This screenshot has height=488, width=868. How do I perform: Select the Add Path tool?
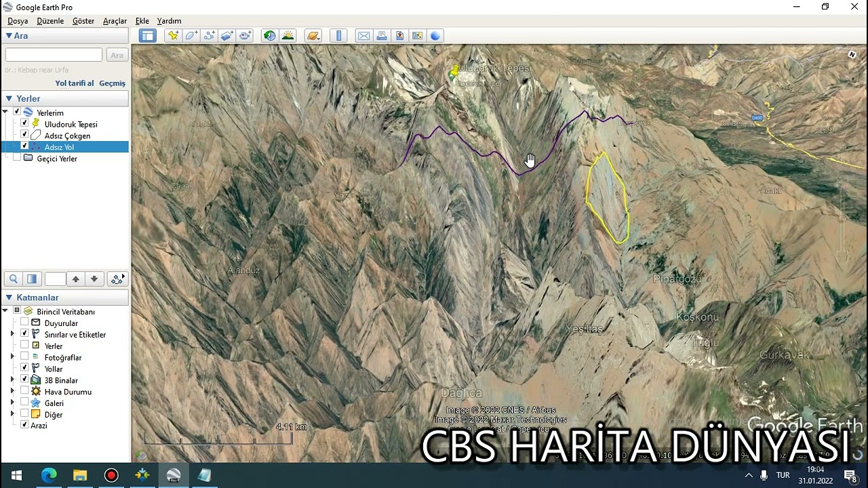point(210,36)
